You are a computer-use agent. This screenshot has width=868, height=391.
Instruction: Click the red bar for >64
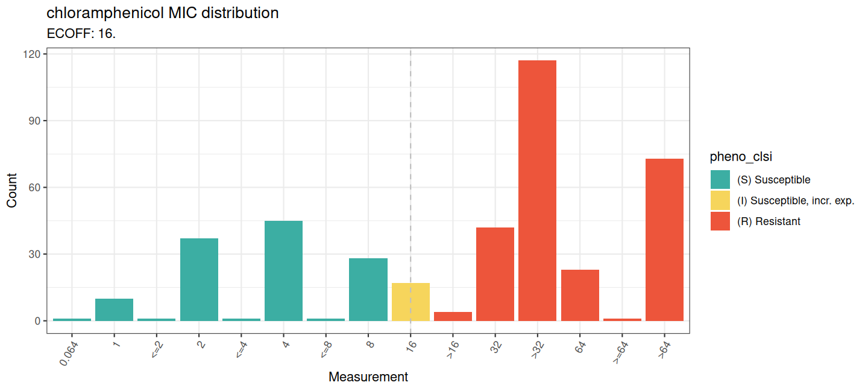click(x=664, y=240)
